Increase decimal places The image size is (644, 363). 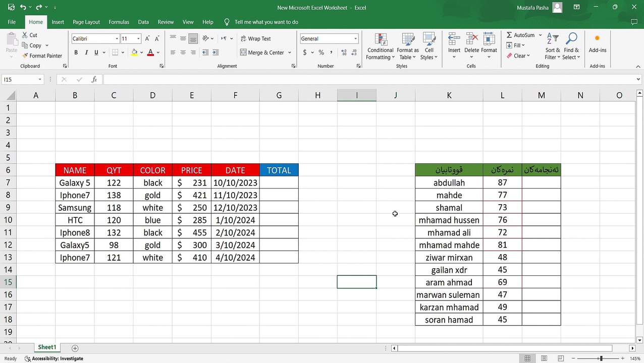coord(344,52)
